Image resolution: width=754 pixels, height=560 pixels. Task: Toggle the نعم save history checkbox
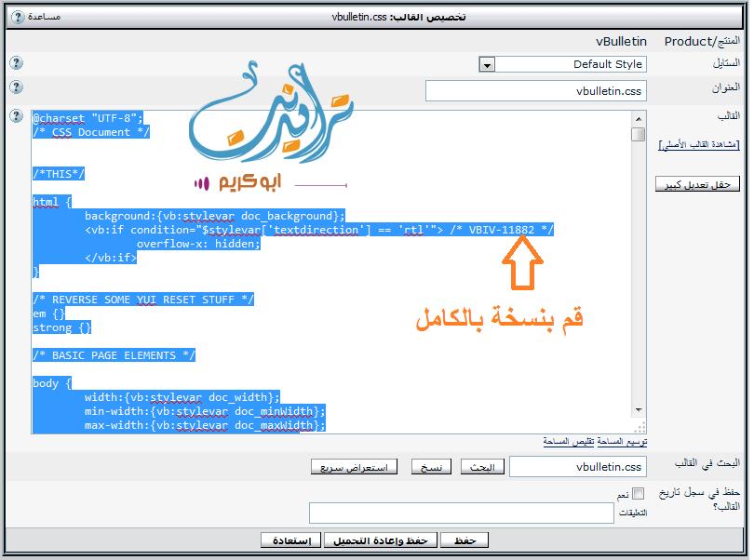coord(638,494)
